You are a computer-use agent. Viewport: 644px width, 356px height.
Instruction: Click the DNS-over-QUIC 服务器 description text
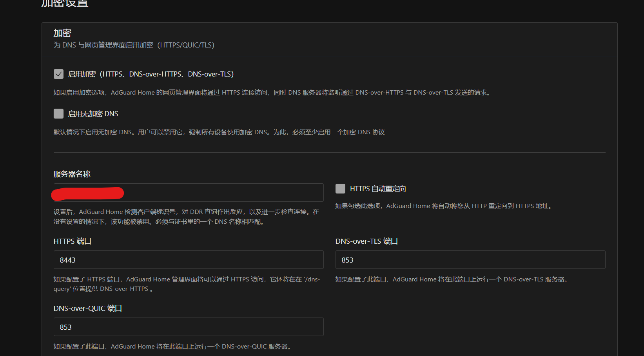(x=173, y=347)
